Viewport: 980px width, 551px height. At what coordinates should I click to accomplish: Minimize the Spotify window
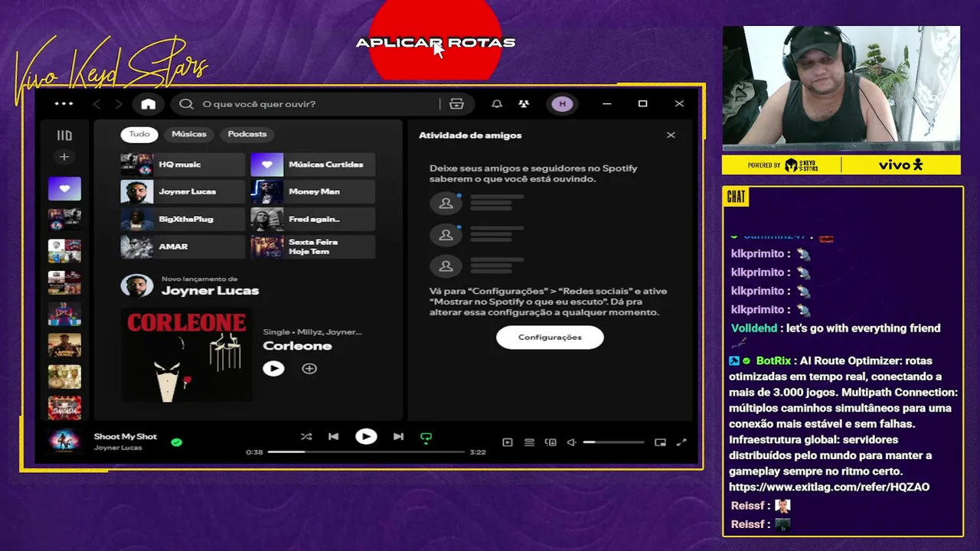pos(607,104)
